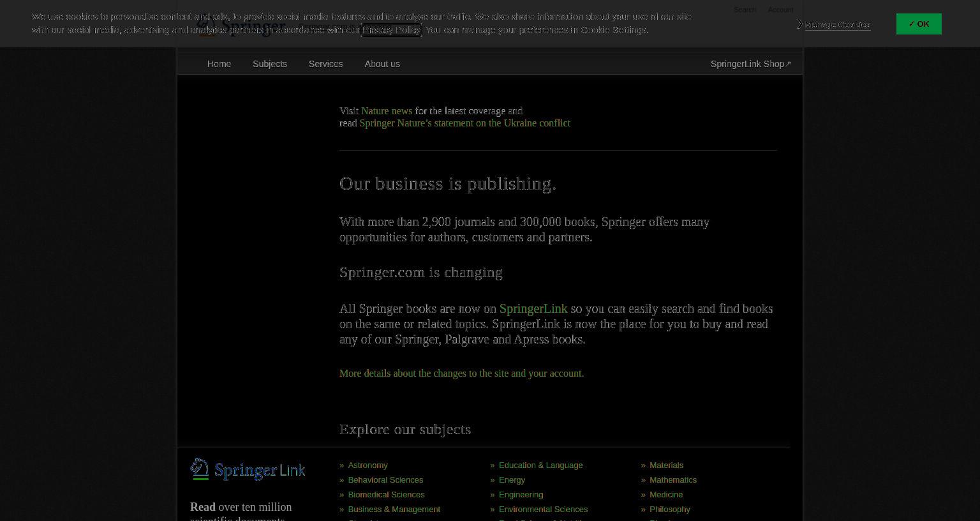Open the Subjects menu
Screen dimensions: 980x521
pos(270,64)
